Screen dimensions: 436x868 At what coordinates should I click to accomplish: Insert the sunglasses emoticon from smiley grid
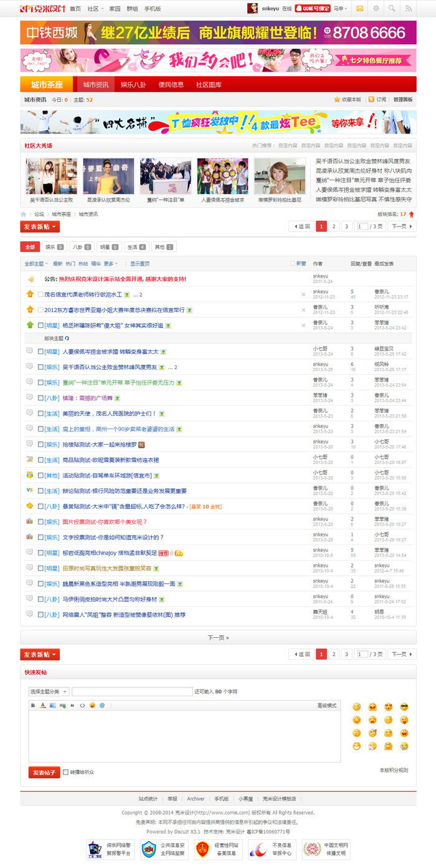404,706
